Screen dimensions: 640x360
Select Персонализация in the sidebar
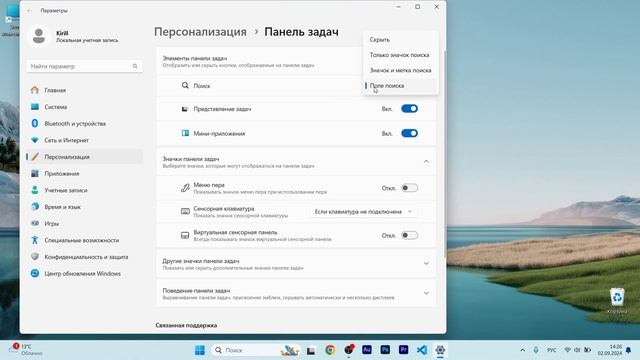click(x=84, y=157)
